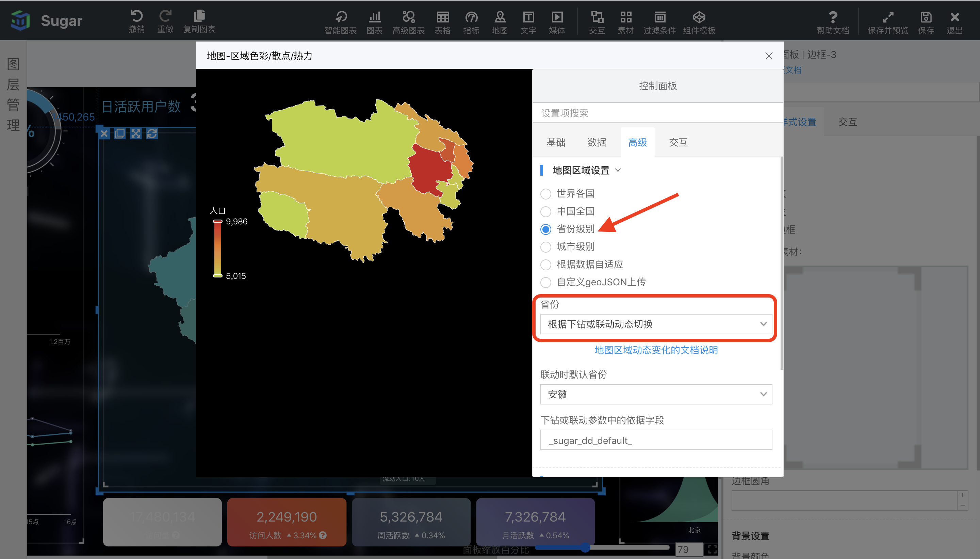Open the Chart (图表) toolbar item
980x559 pixels.
(375, 22)
